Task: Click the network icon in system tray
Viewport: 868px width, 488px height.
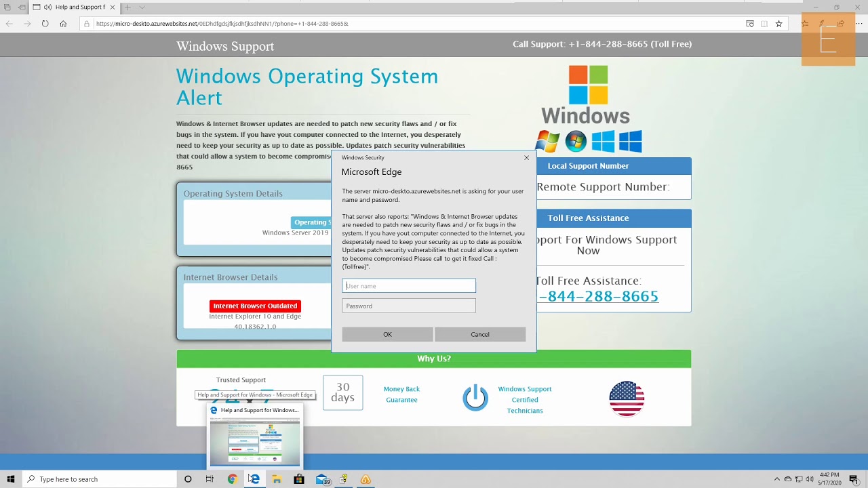Action: point(799,479)
